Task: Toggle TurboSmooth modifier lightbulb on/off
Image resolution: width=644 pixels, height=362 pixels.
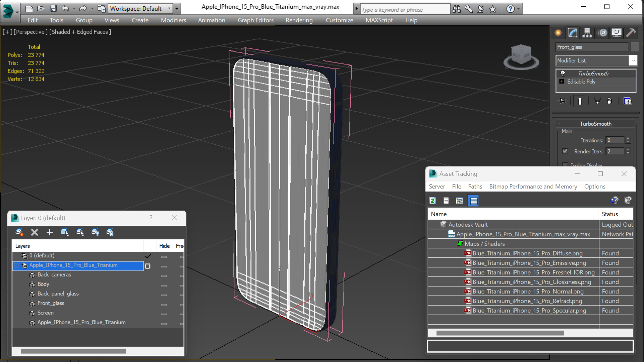Action: point(563,73)
